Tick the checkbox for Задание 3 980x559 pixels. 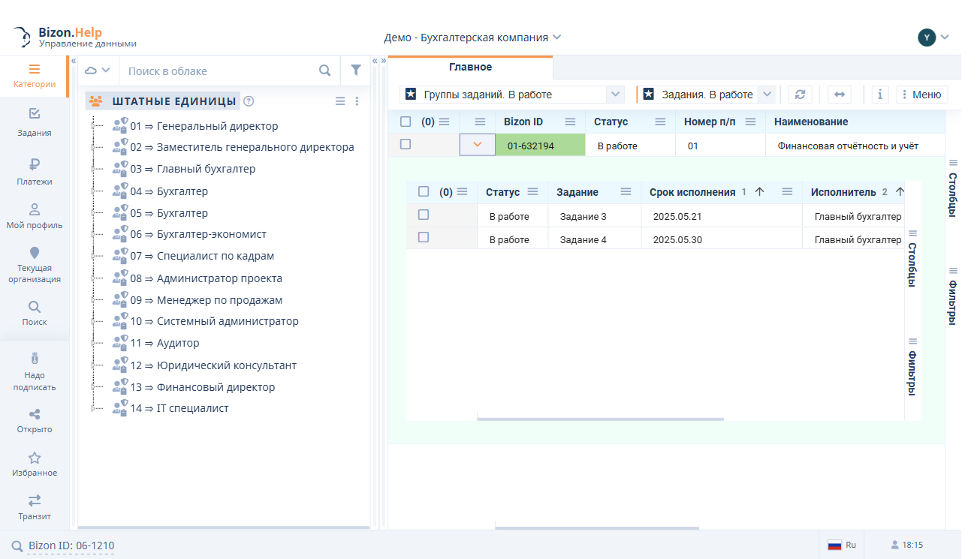(x=424, y=215)
